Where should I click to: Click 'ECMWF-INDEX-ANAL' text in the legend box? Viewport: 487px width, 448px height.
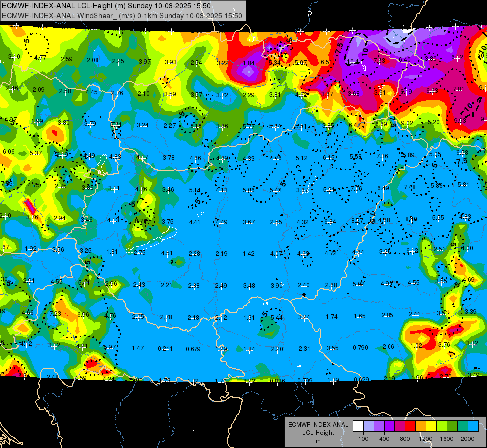[318, 425]
